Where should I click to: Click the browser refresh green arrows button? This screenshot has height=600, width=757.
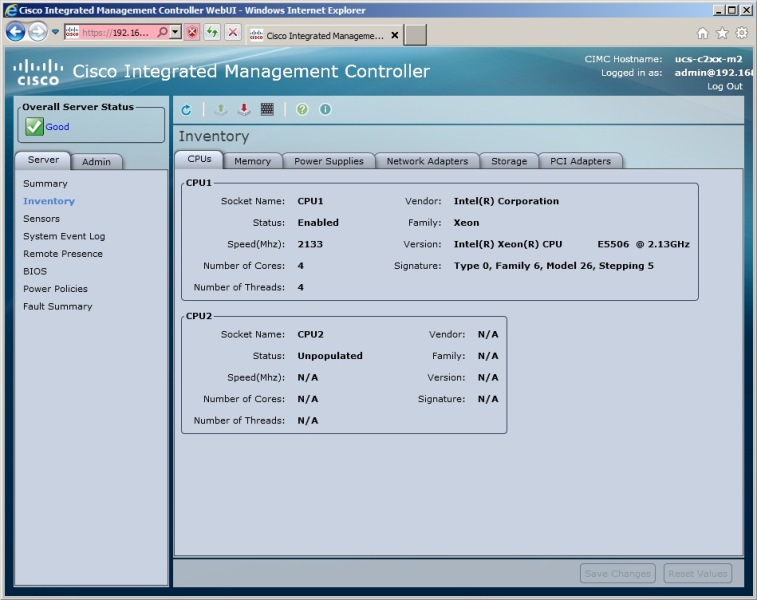pyautogui.click(x=212, y=32)
